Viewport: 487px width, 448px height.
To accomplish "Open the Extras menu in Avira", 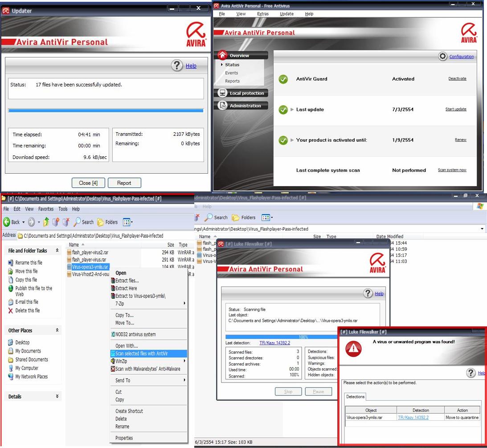I will click(263, 14).
